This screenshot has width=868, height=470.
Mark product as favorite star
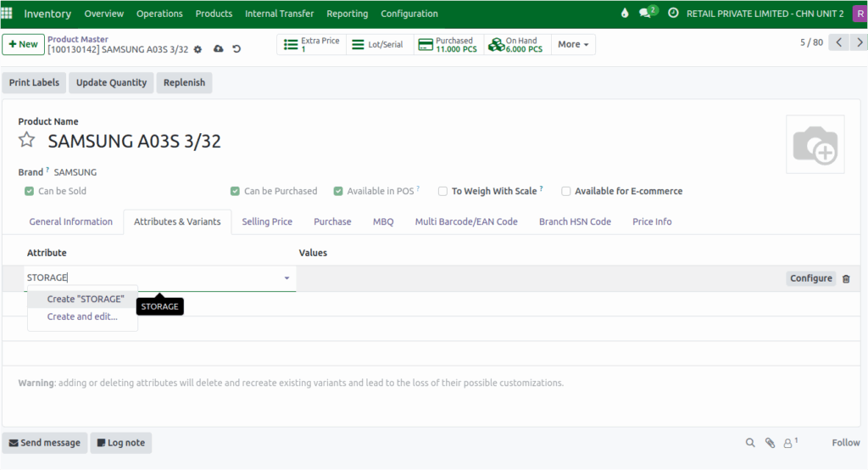click(26, 140)
